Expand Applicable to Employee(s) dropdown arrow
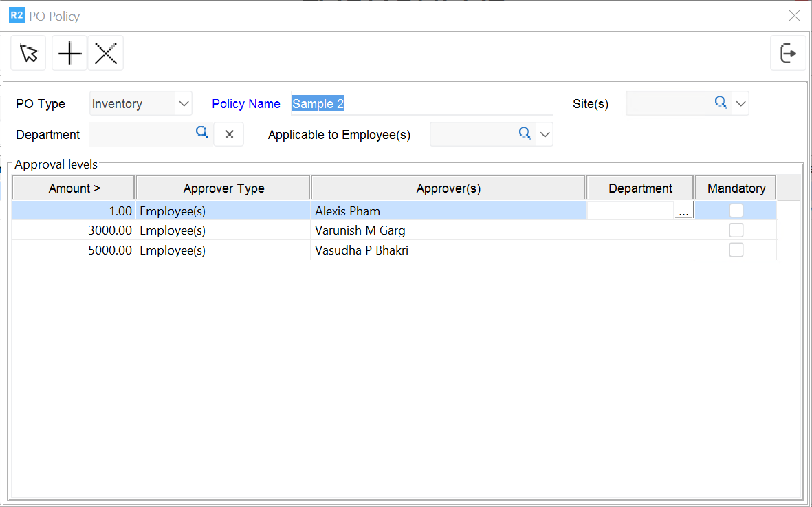Image resolution: width=812 pixels, height=507 pixels. pos(545,135)
